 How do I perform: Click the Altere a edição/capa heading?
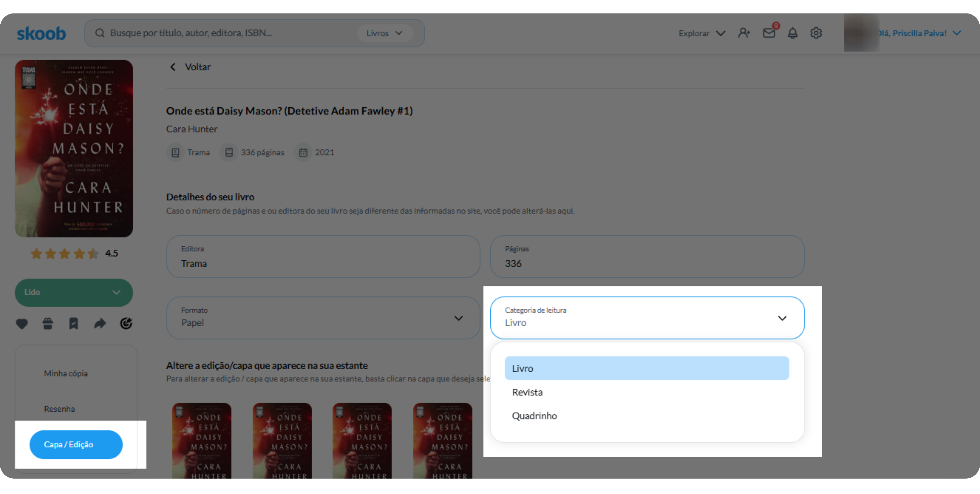(267, 365)
